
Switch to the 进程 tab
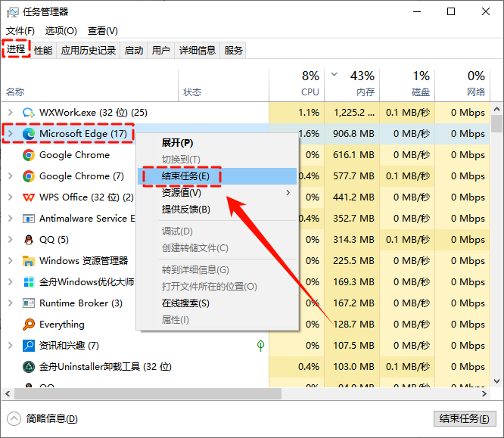(16, 49)
